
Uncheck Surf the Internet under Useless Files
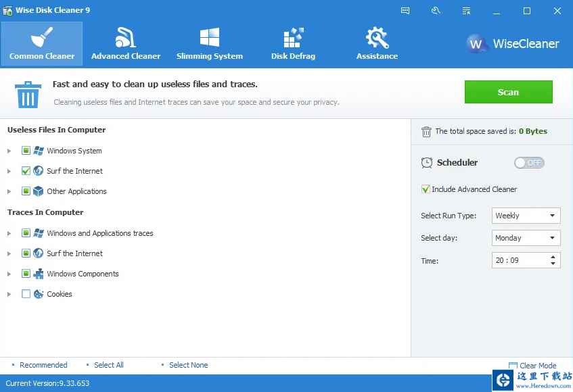tap(26, 170)
